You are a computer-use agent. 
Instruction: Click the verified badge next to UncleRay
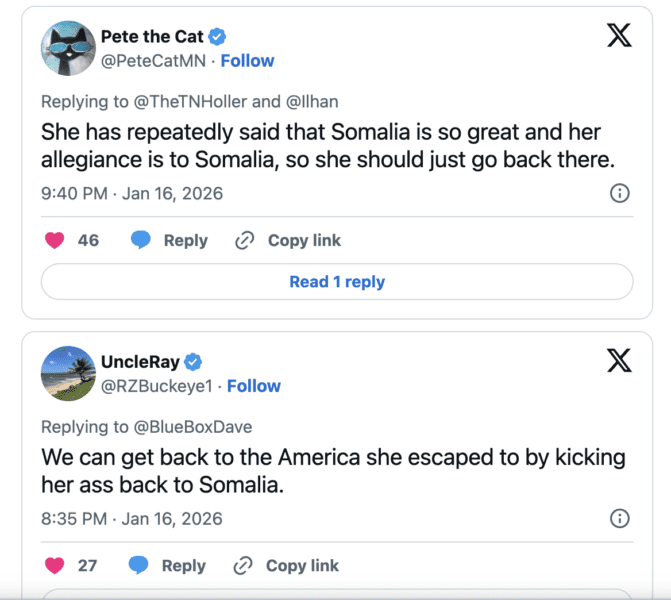pos(193,362)
